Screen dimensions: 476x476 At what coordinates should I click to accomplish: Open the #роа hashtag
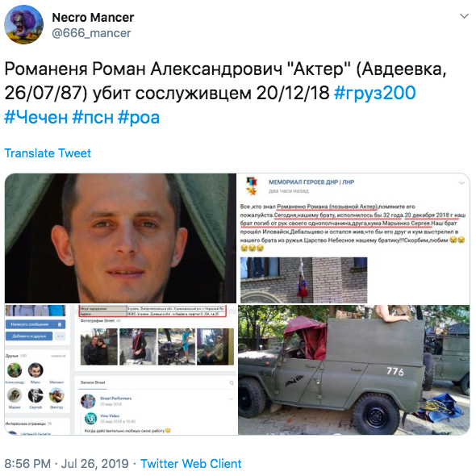pyautogui.click(x=139, y=117)
